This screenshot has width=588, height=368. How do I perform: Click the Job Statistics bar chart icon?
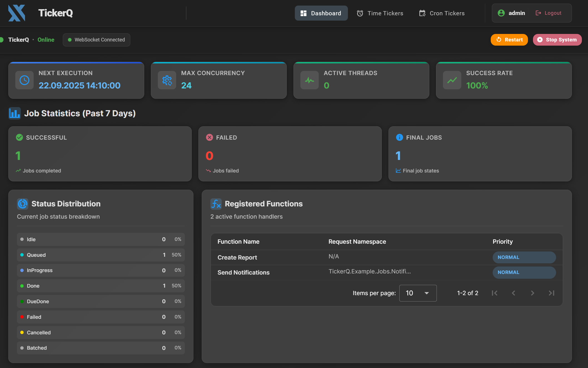14,113
